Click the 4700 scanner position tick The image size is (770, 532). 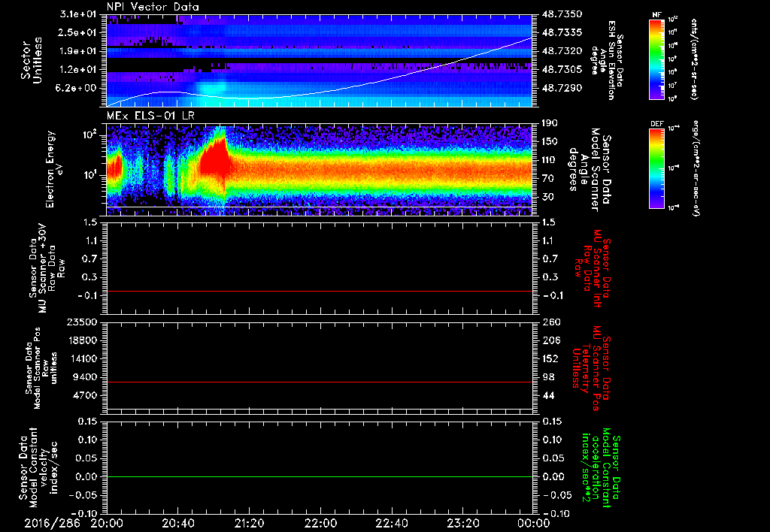coord(86,395)
